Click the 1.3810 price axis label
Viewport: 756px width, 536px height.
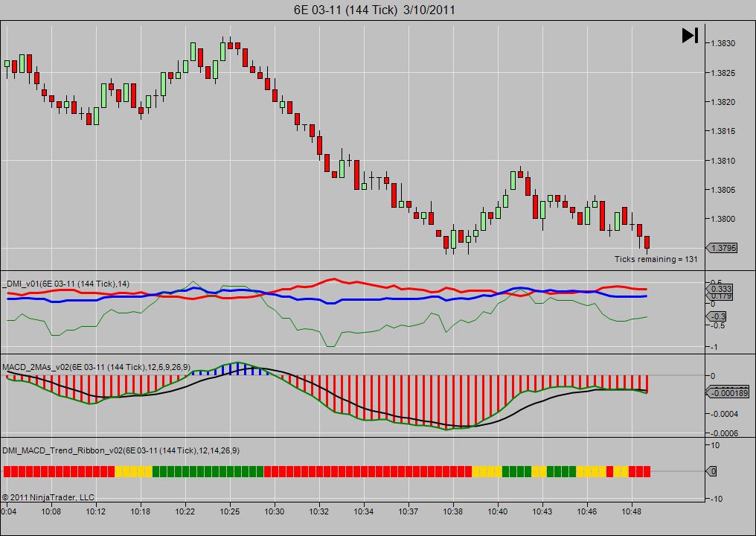[723, 161]
